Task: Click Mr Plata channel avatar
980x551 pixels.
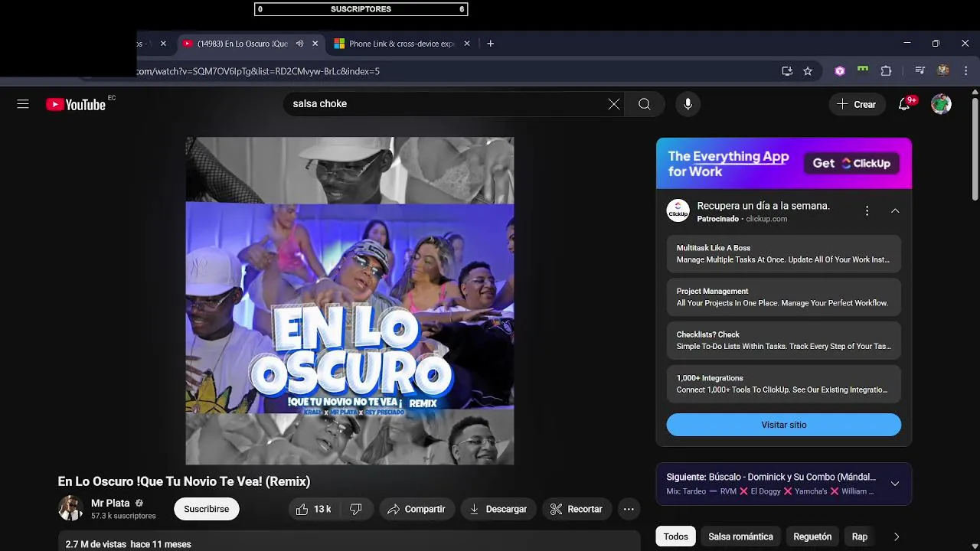Action: (70, 508)
